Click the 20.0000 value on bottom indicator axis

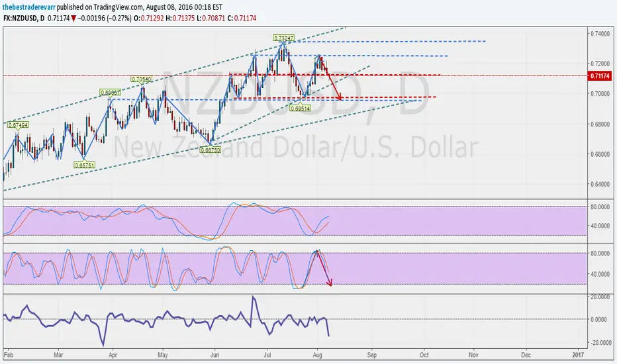(600, 297)
